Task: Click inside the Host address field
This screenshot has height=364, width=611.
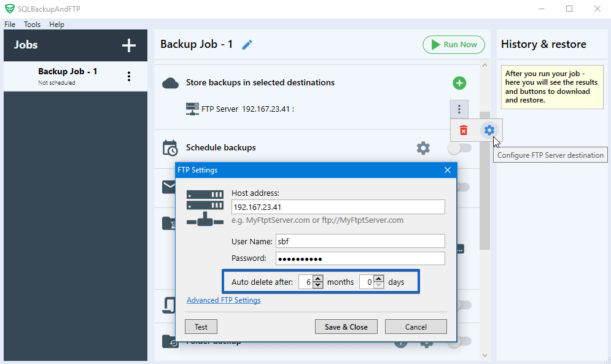Action: [338, 207]
